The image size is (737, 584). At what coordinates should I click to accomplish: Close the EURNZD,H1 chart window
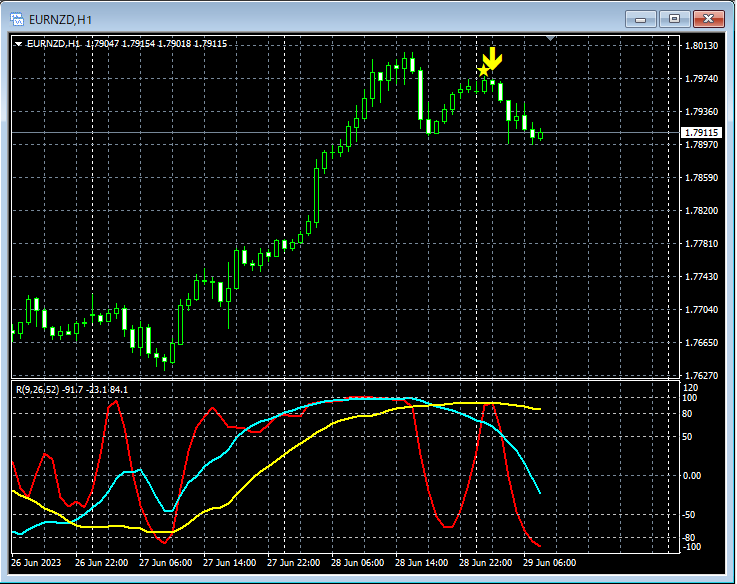[708, 18]
